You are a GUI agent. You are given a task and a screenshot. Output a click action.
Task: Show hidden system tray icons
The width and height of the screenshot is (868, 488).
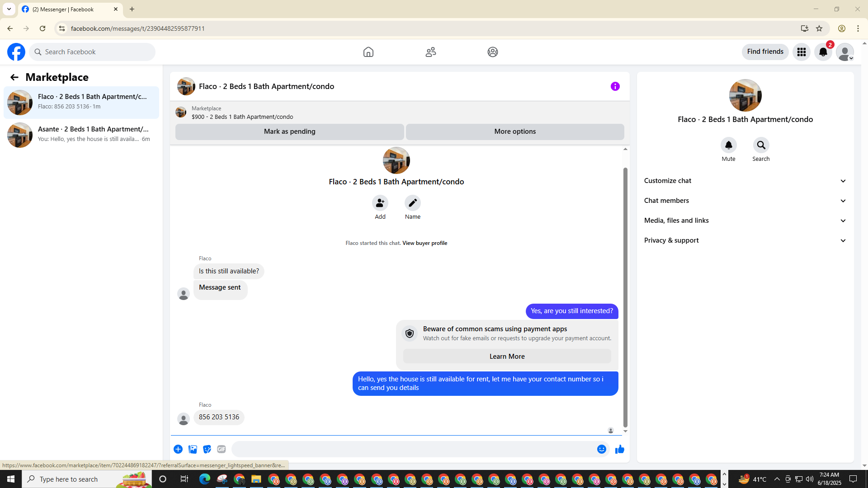tap(777, 479)
